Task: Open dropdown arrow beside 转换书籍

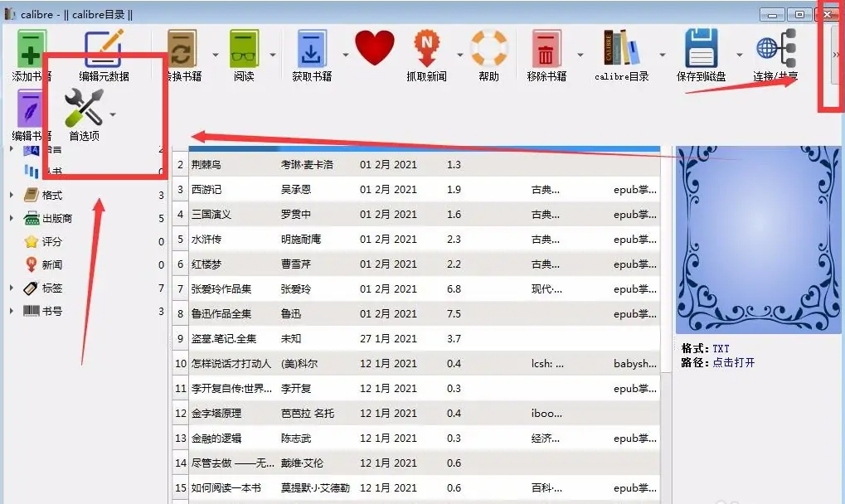Action: click(216, 55)
